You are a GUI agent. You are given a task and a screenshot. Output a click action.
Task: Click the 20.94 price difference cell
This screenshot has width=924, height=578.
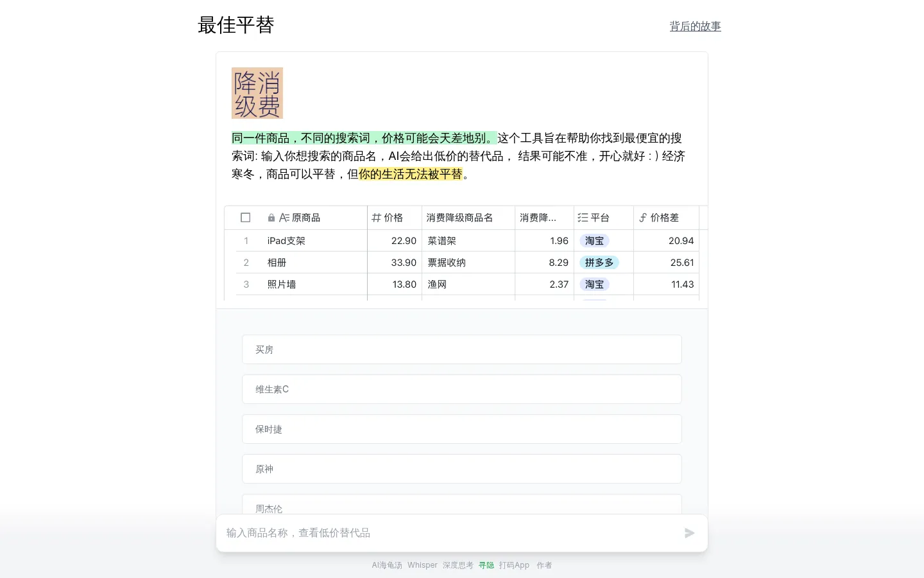click(x=666, y=241)
